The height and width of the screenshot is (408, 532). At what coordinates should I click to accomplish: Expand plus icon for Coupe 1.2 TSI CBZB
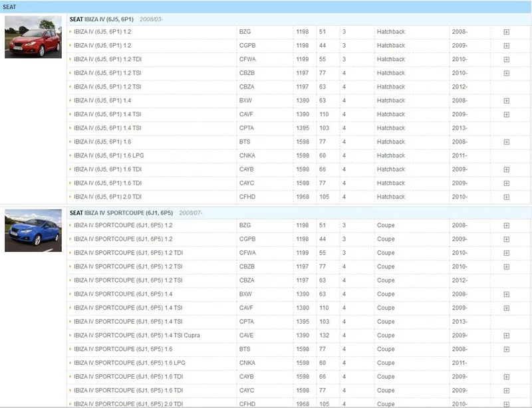506,267
